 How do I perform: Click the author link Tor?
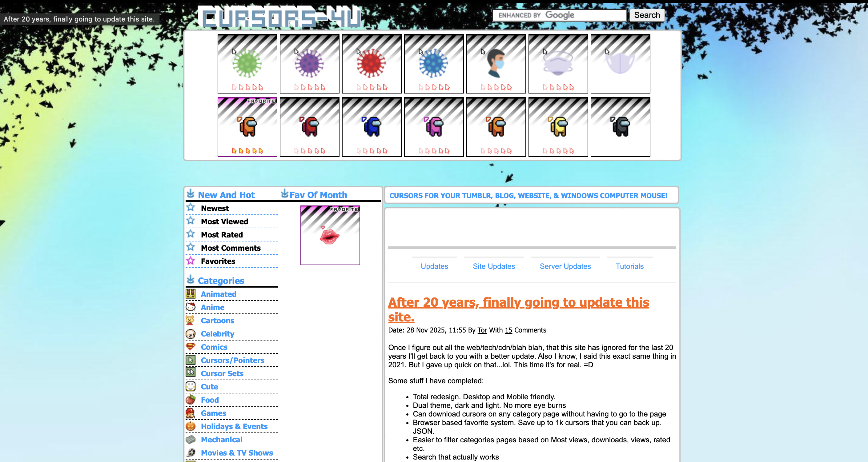482,330
